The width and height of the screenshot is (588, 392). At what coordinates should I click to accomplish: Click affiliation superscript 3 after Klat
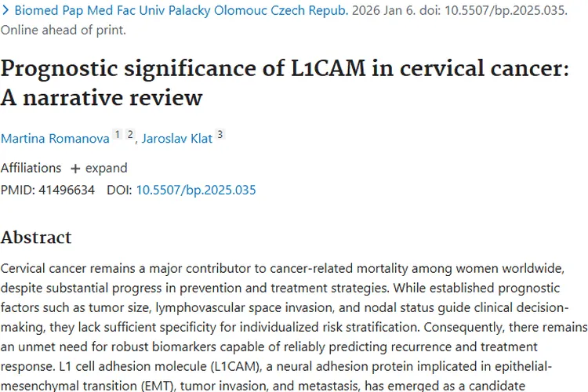tap(220, 136)
